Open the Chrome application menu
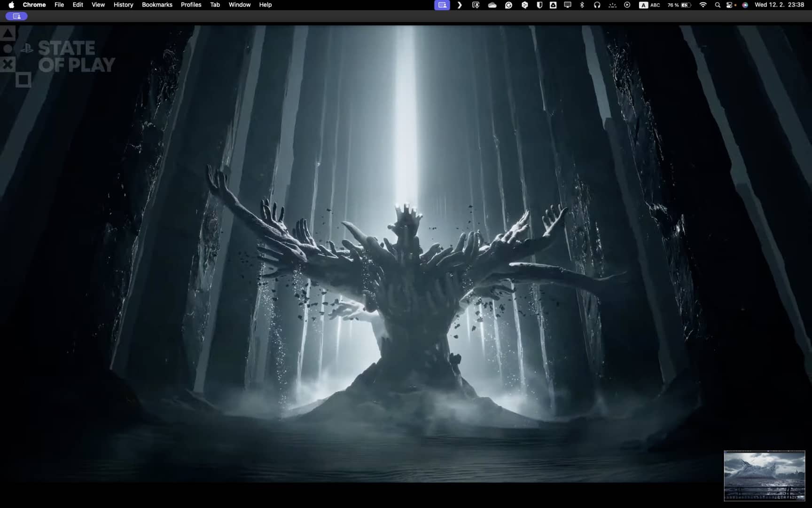This screenshot has height=508, width=812. pos(34,5)
